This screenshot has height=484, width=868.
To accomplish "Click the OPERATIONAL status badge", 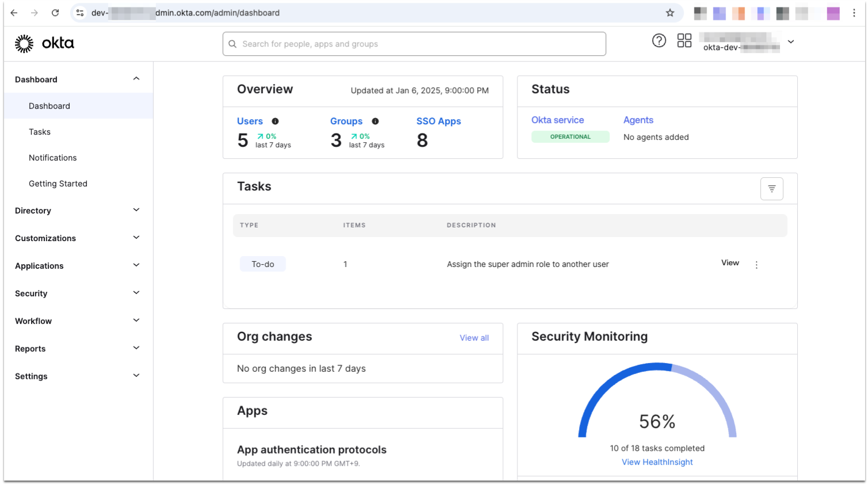I will pyautogui.click(x=570, y=136).
